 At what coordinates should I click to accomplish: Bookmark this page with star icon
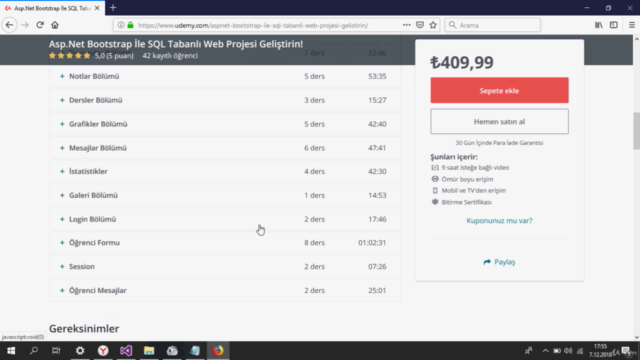tap(433, 25)
